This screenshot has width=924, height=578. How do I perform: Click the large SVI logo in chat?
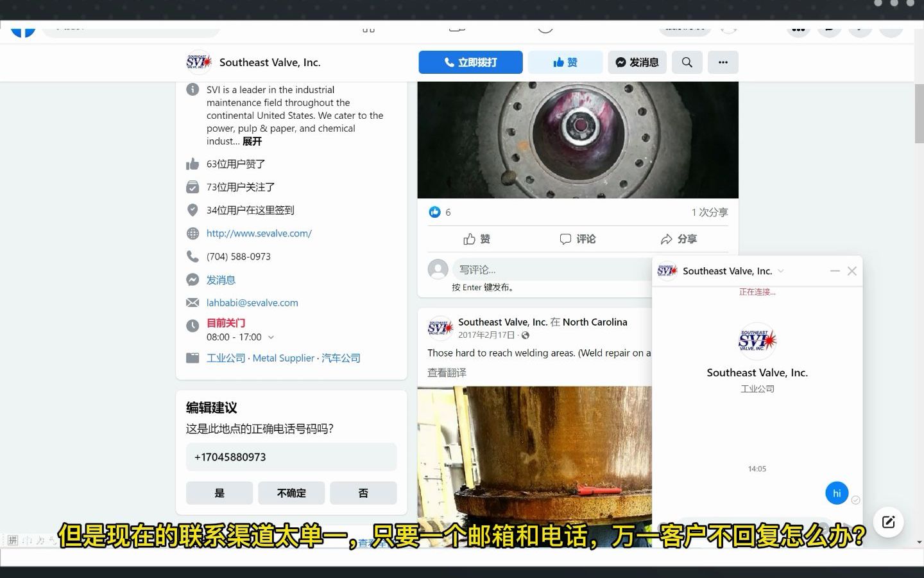pyautogui.click(x=757, y=341)
